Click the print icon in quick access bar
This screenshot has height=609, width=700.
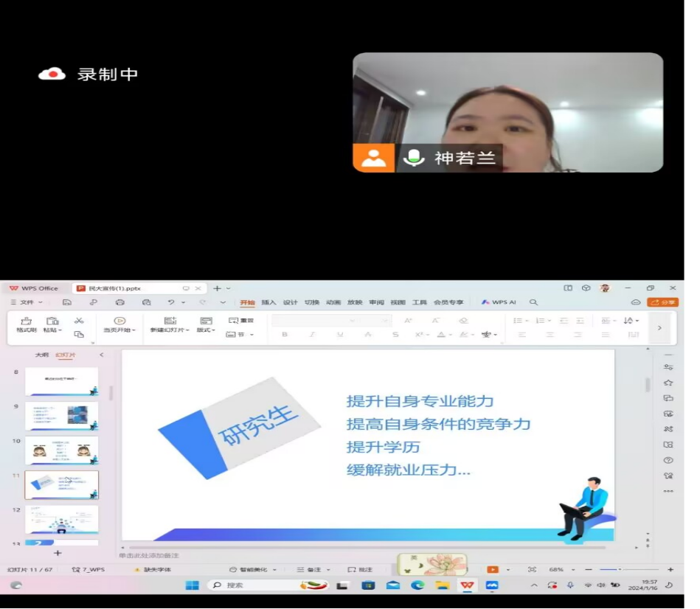click(x=119, y=302)
